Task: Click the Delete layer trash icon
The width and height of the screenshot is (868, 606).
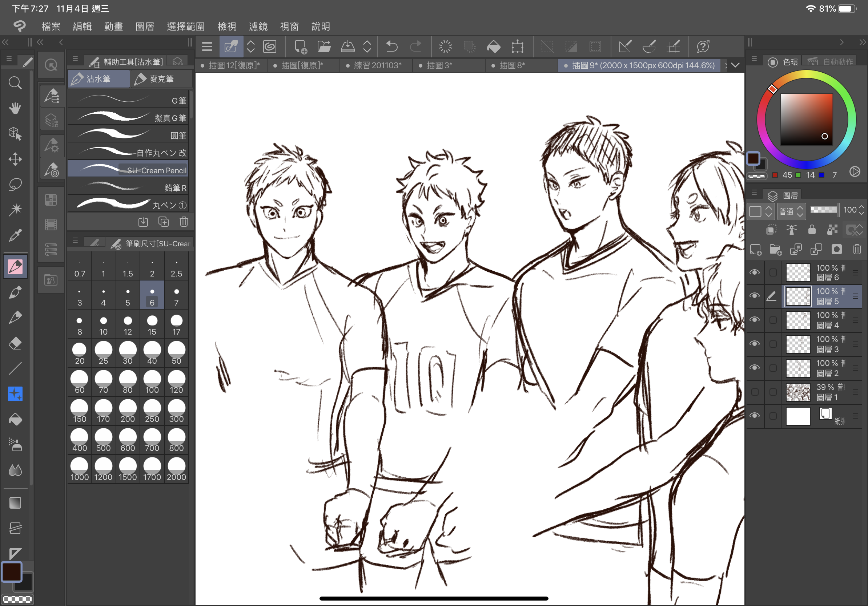Action: pos(857,249)
